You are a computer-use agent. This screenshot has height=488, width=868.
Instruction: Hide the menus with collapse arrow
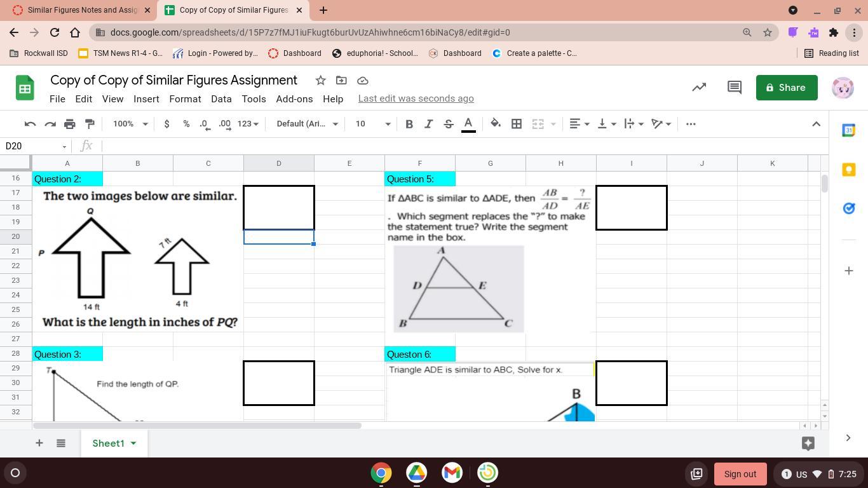817,124
